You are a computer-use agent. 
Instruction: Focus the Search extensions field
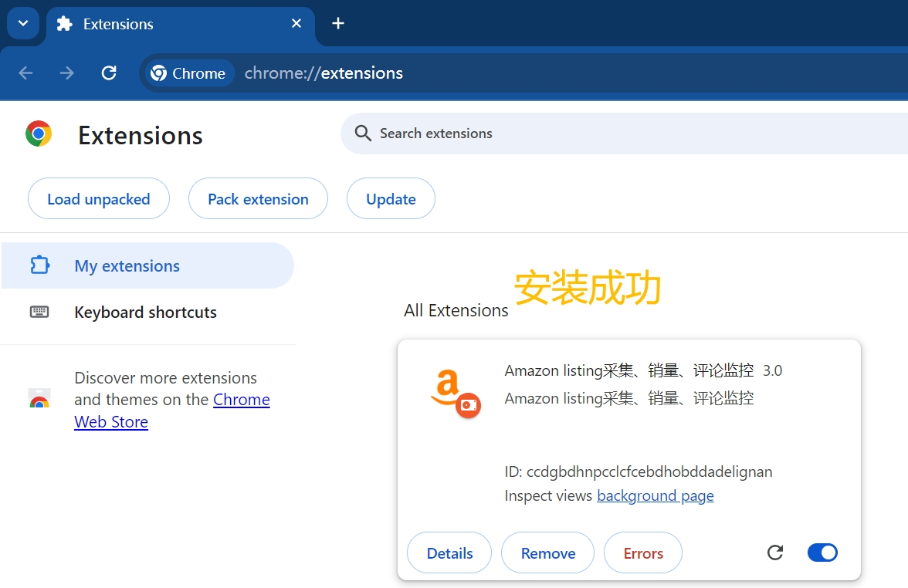624,133
